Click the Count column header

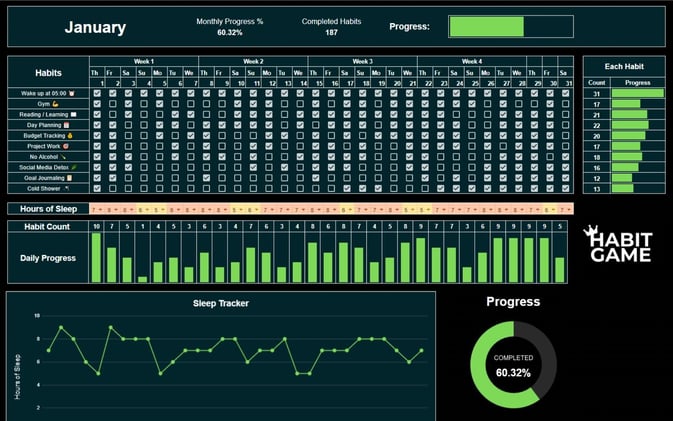point(597,82)
